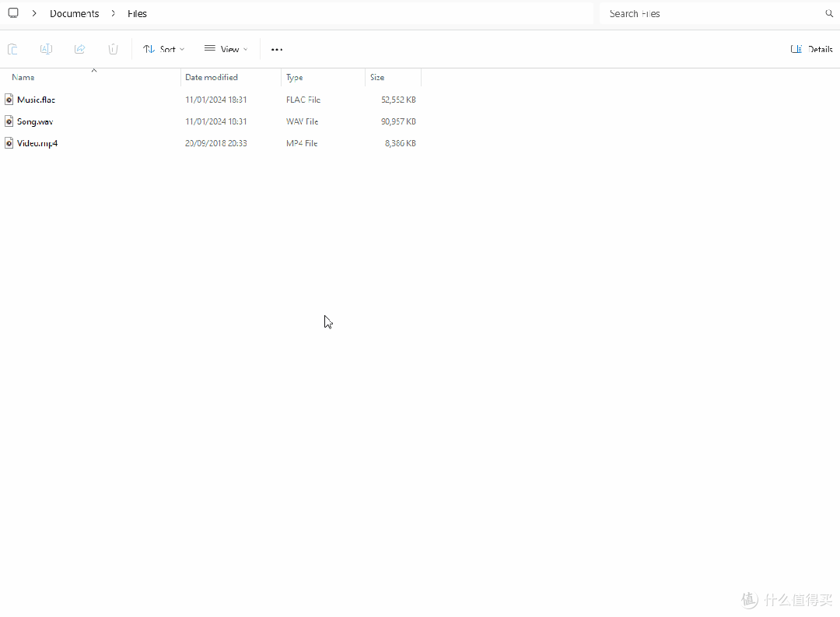Sort by the Name column header
The width and height of the screenshot is (840, 617).
[90, 77]
